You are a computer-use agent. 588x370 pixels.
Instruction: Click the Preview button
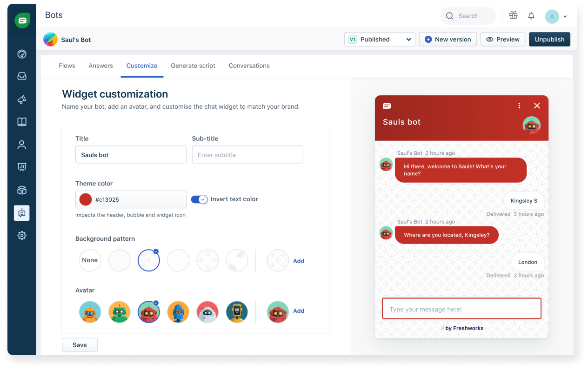click(x=503, y=40)
